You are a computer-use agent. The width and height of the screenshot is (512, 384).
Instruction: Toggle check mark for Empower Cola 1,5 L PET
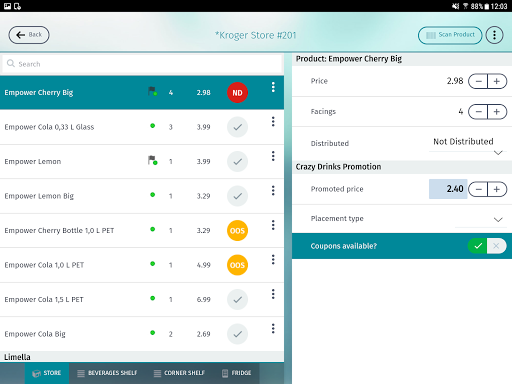coord(237,299)
